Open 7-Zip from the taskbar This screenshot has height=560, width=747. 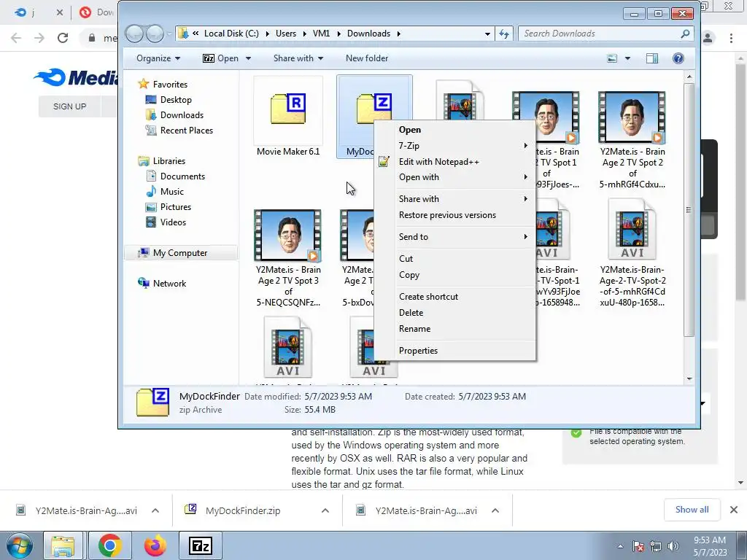pos(200,545)
